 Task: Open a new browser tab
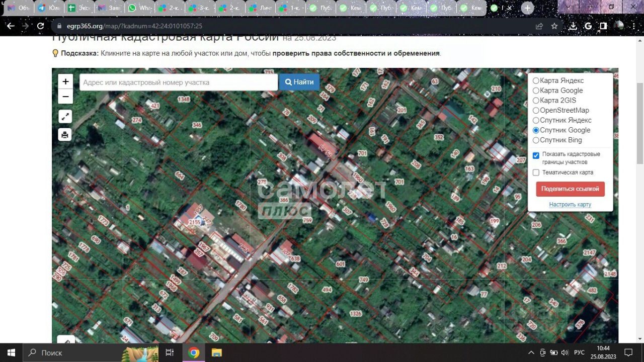[x=527, y=8]
